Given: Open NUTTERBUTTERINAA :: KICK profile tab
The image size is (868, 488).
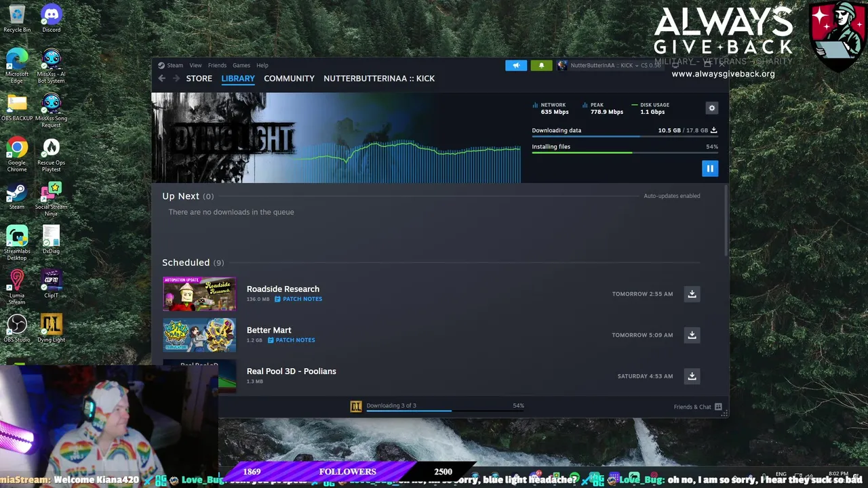Looking at the screenshot, I should [379, 79].
